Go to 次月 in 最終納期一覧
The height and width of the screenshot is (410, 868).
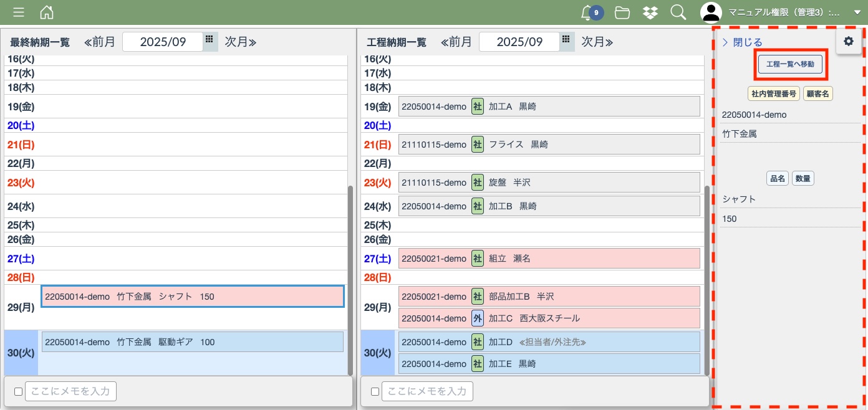click(x=241, y=42)
